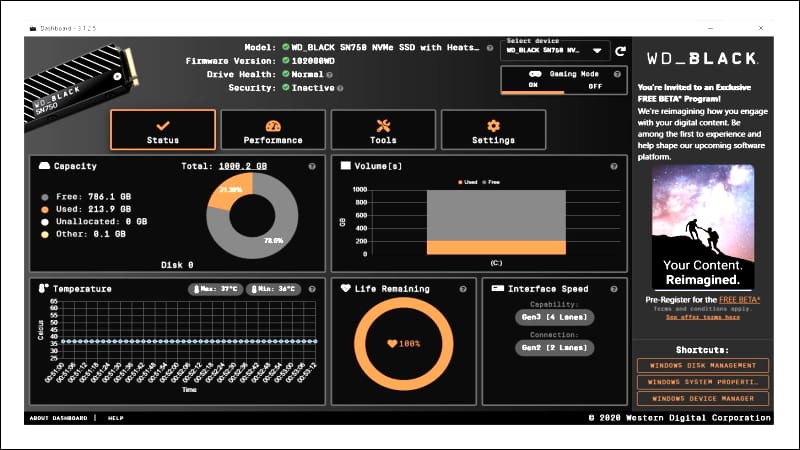Open the See offer terms here link
This screenshot has height=450, width=800.
(x=703, y=317)
